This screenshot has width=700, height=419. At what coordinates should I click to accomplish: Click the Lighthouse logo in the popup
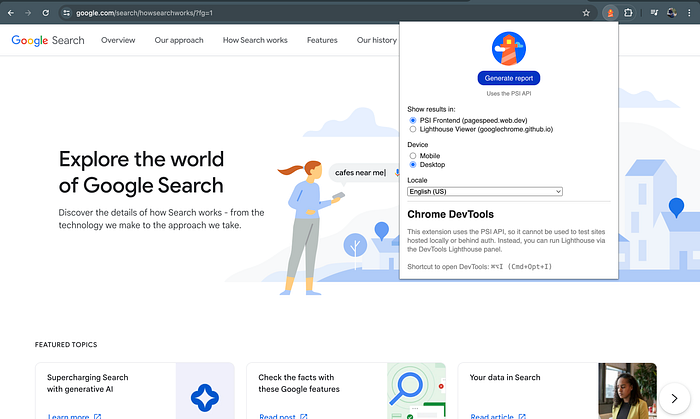point(509,49)
